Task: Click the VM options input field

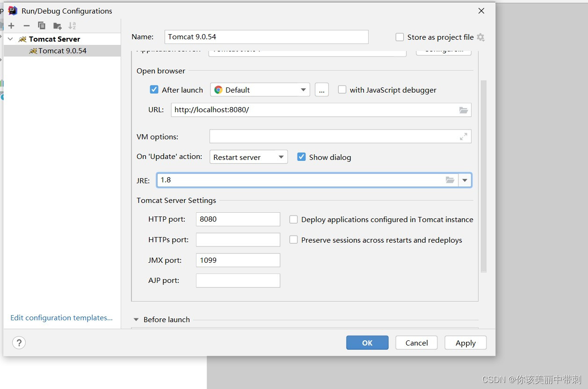Action: click(x=340, y=137)
